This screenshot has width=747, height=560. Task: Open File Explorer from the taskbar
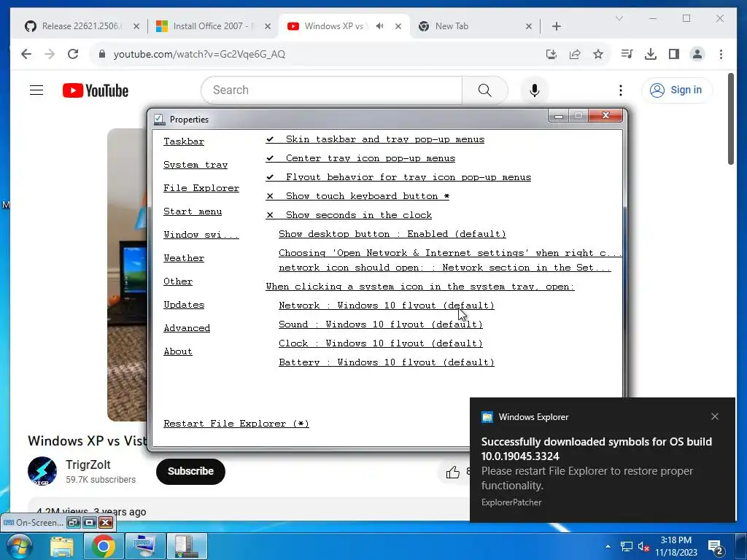[62, 546]
